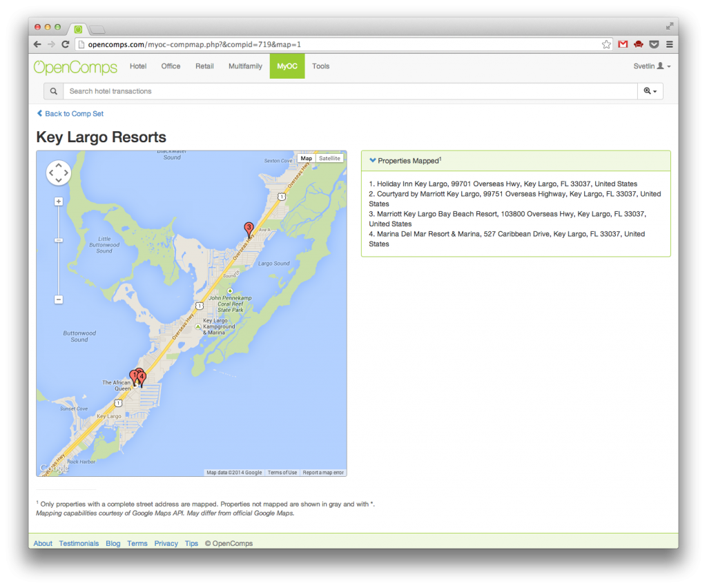Click the browser back arrow
This screenshot has height=588, width=707.
(x=37, y=44)
